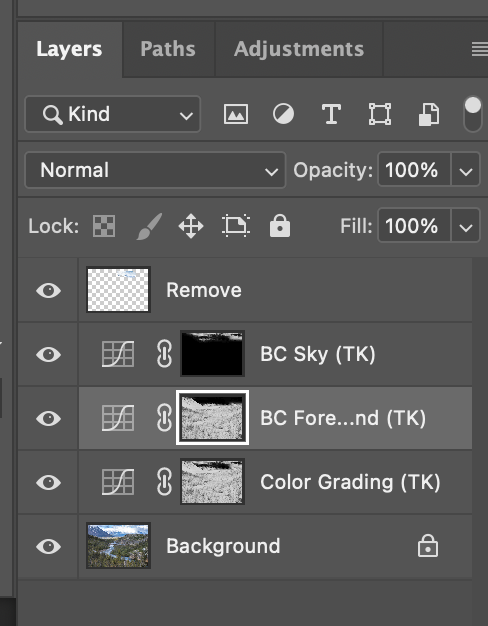Toggle visibility of Background layer
Viewport: 488px width, 626px height.
48,546
